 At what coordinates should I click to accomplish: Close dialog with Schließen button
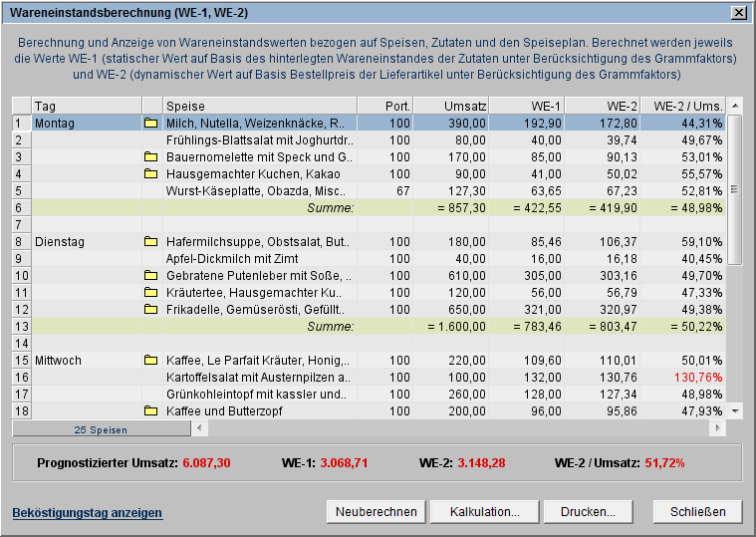tap(697, 512)
